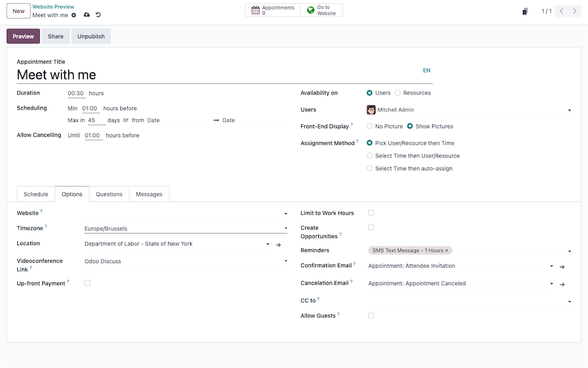This screenshot has height=368, width=588.
Task: Go to next record arrow
Action: point(575,11)
